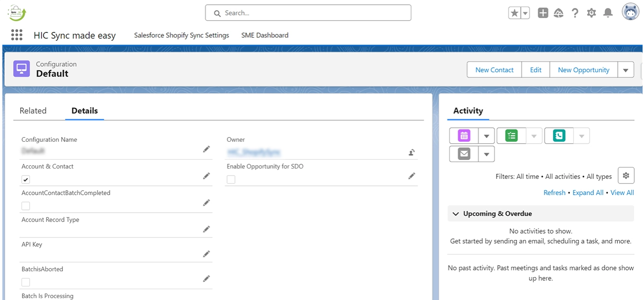Edit Enable Opportunity for SDO pencil icon

click(x=412, y=176)
